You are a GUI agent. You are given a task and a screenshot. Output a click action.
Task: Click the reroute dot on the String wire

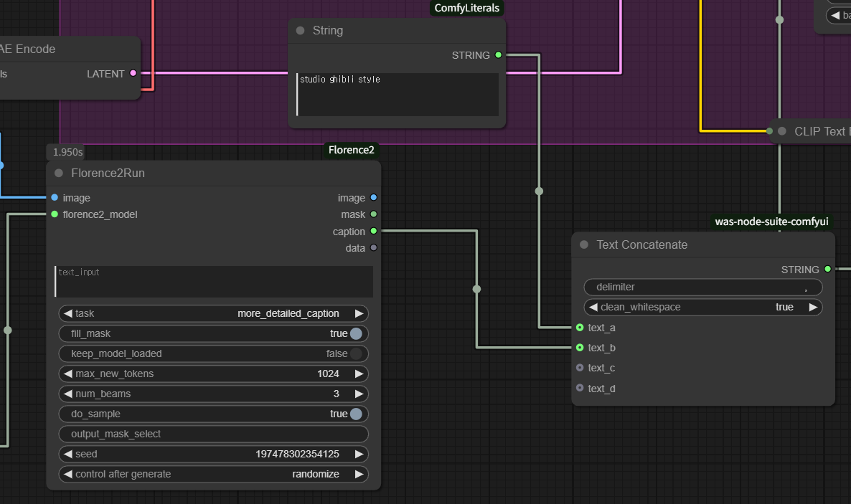539,191
